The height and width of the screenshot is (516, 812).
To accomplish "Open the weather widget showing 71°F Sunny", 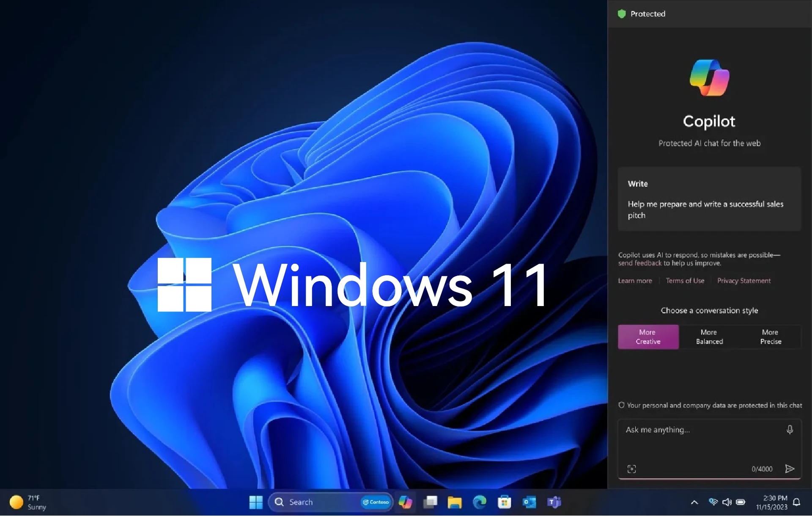I will pyautogui.click(x=28, y=502).
